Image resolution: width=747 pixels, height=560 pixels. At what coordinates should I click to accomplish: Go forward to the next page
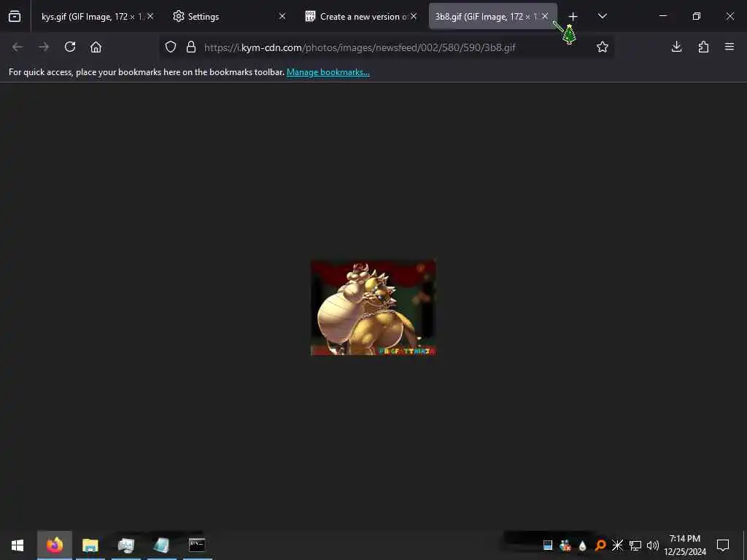[44, 47]
